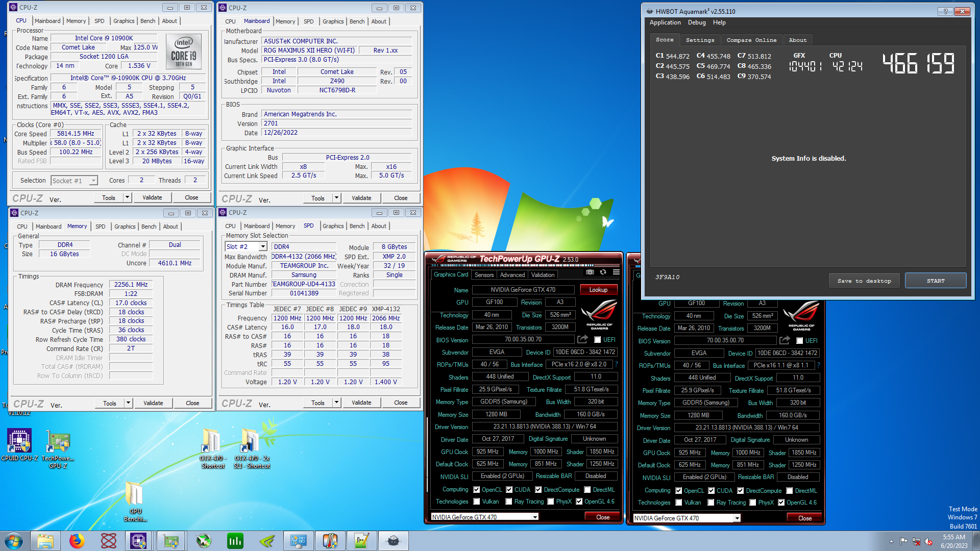
Task: Select the GTX 470 Shortcut folder icon
Action: 213,449
